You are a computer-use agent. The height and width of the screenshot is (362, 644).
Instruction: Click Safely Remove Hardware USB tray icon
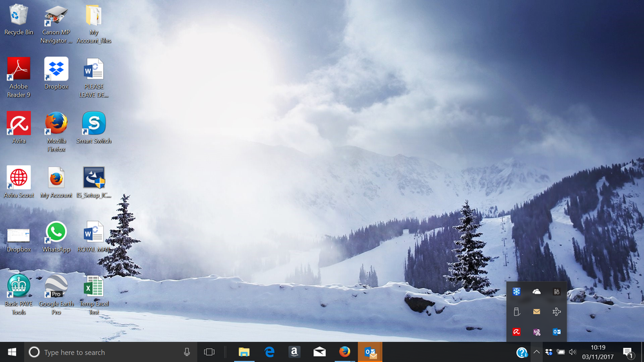(516, 312)
